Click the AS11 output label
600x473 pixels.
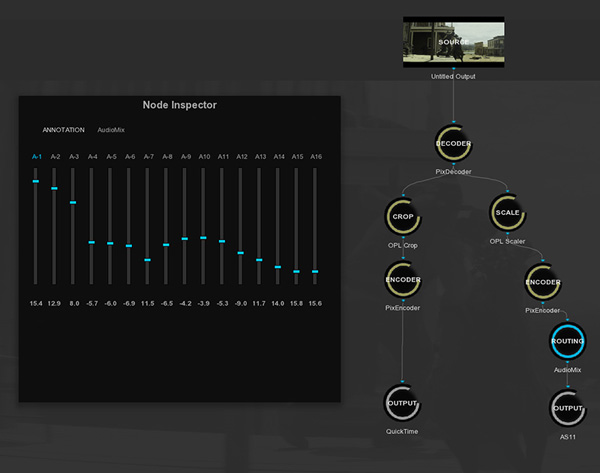[x=568, y=437]
